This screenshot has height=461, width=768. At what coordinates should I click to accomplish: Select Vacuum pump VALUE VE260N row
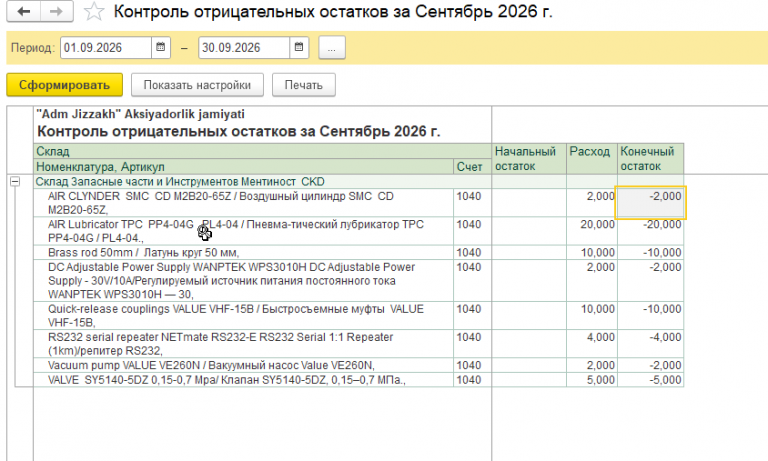pyautogui.click(x=243, y=365)
